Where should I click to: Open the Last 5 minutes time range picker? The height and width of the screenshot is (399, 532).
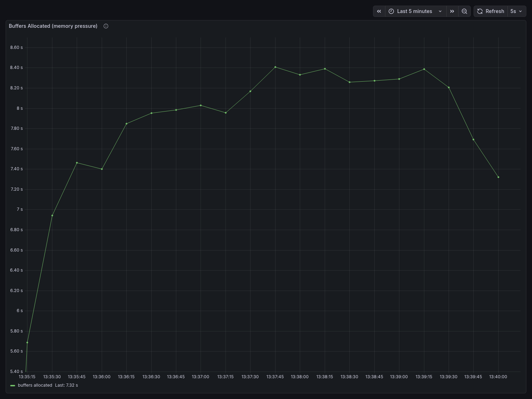click(414, 11)
